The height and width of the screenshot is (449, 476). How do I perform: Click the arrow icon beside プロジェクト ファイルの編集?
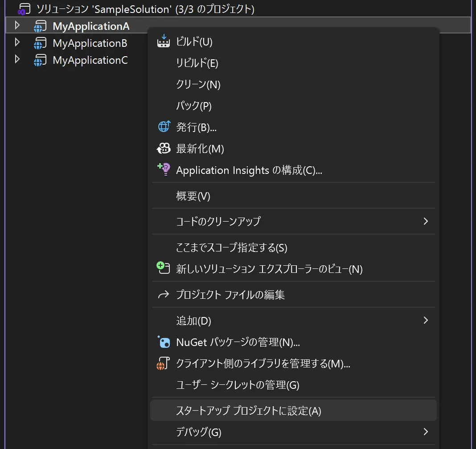163,294
